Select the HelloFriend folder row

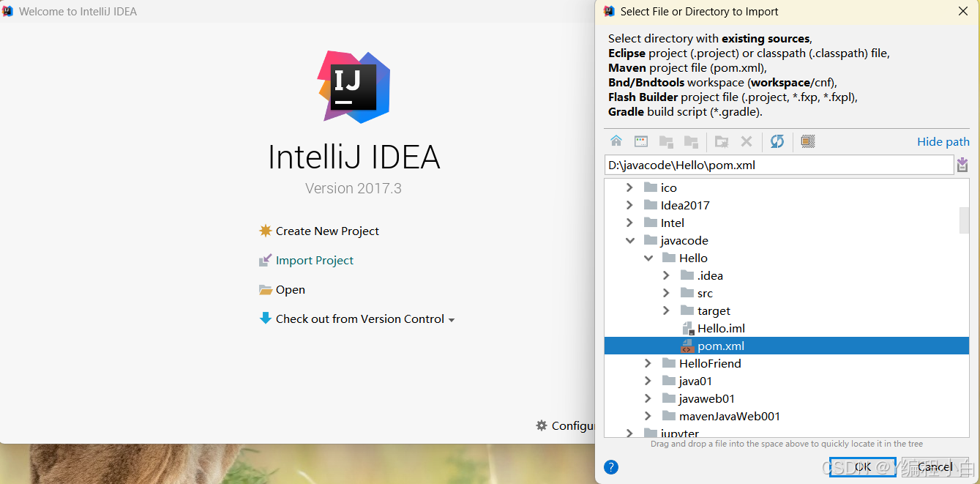787,363
